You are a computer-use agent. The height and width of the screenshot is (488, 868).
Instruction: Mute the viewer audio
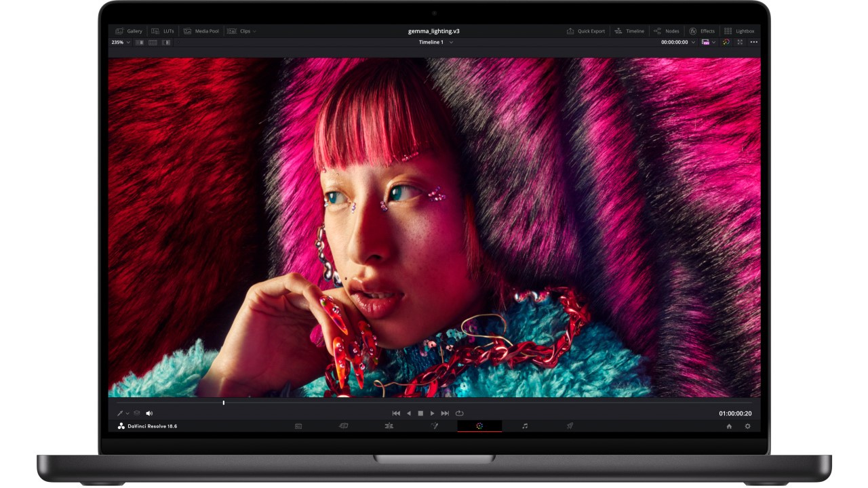149,413
